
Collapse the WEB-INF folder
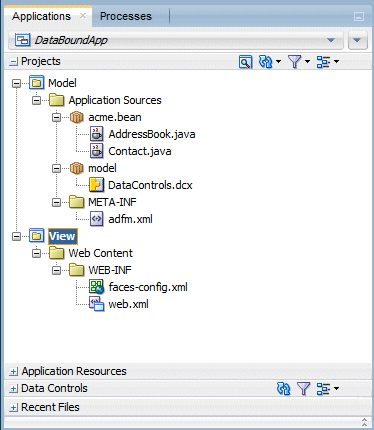click(x=56, y=270)
